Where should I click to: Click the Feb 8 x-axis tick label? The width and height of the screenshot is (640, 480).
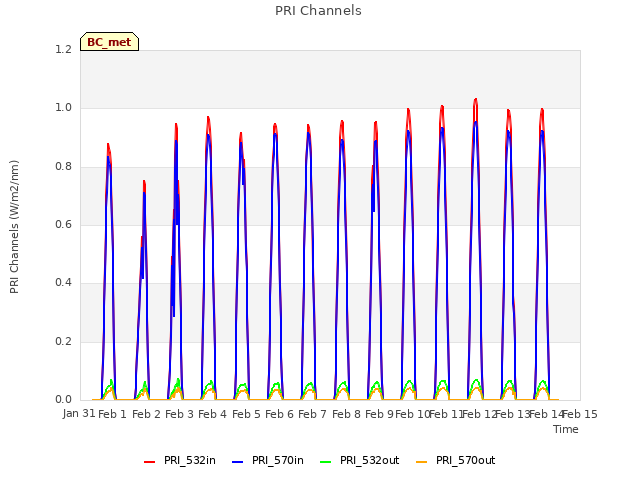click(x=346, y=414)
